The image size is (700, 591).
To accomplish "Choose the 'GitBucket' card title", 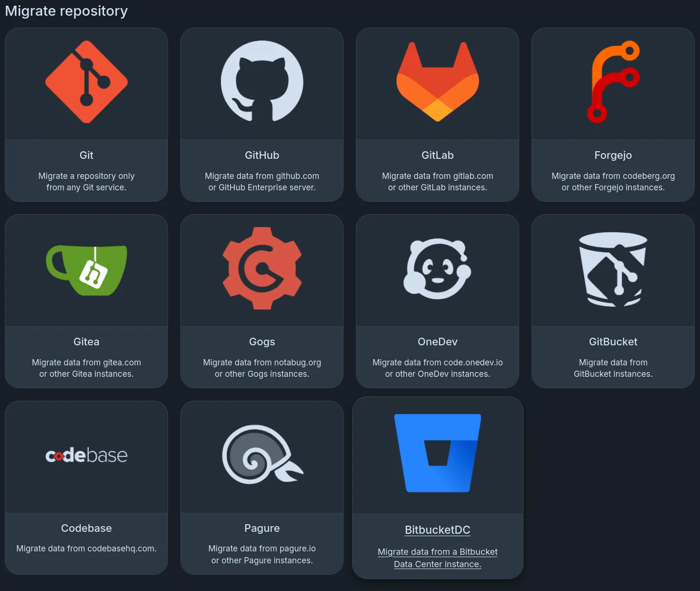I will click(x=613, y=342).
